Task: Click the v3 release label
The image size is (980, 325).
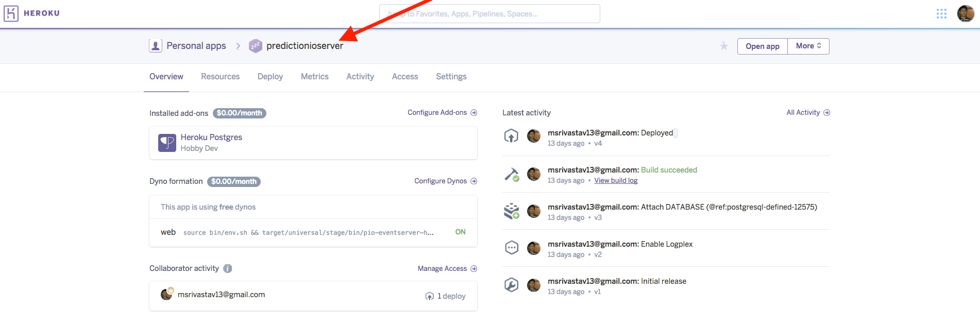Action: point(598,218)
